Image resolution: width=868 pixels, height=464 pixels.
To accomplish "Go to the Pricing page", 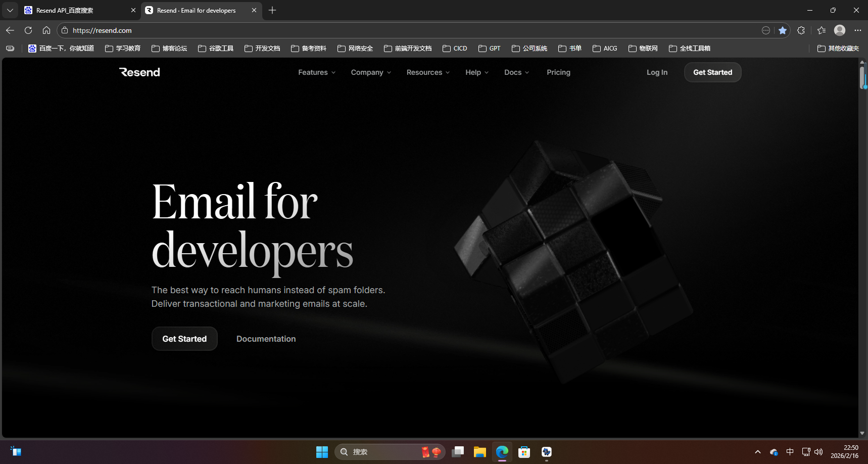I will (558, 72).
